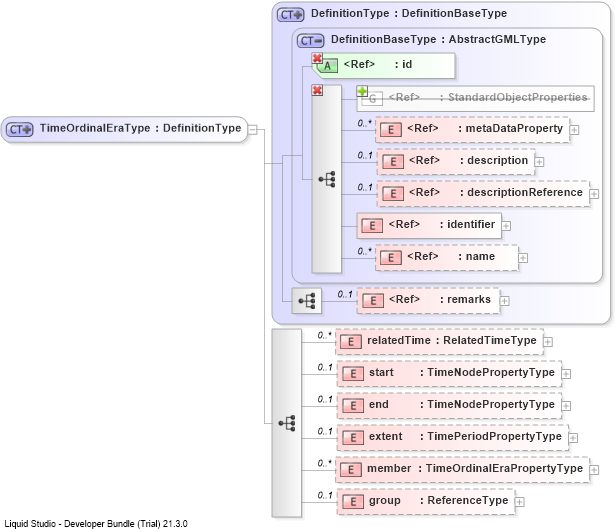Click the E icon of name element

click(391, 258)
